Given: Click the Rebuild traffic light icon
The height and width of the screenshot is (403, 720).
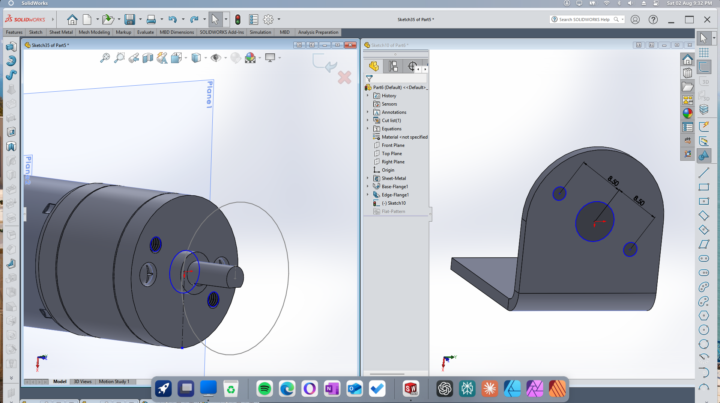Looking at the screenshot, I should point(237,19).
